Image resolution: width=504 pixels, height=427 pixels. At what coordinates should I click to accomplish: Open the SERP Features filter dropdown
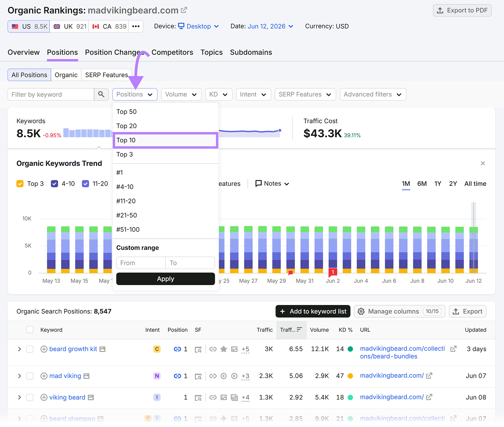tap(305, 94)
